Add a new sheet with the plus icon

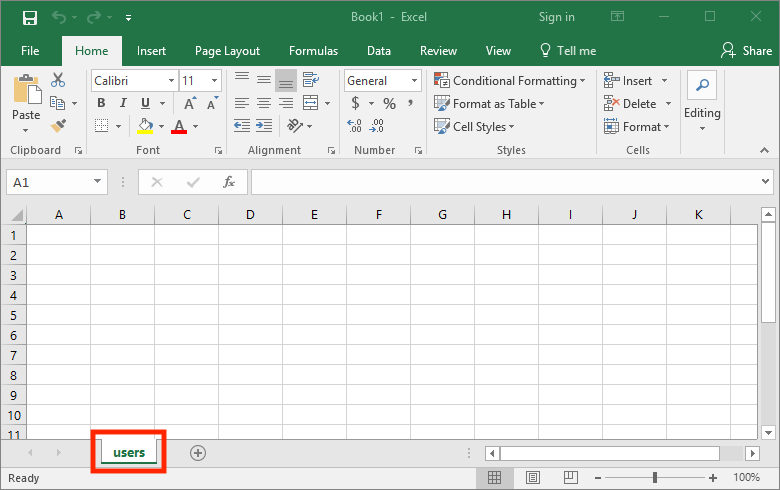coord(198,453)
